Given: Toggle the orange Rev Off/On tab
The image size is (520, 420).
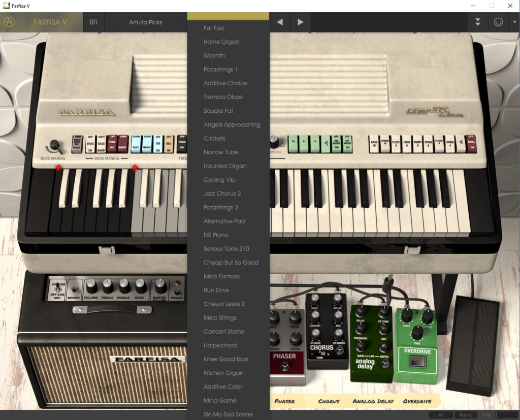Looking at the screenshot, I should tap(169, 144).
